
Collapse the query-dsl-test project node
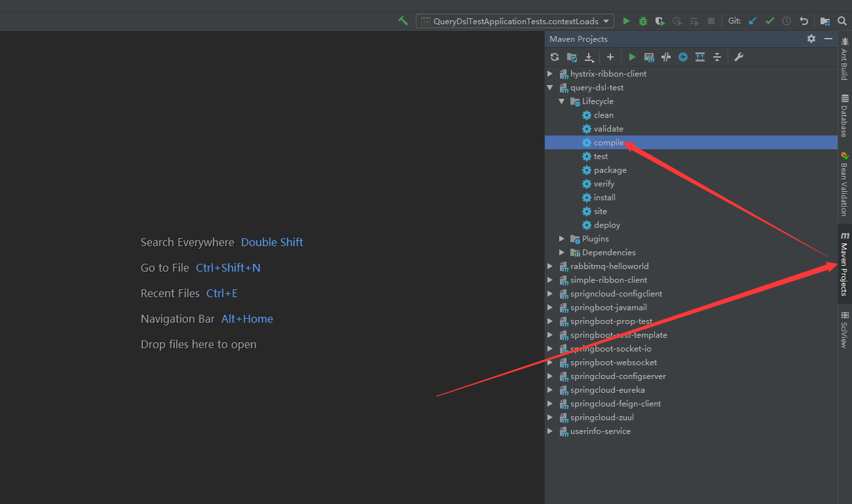point(550,88)
